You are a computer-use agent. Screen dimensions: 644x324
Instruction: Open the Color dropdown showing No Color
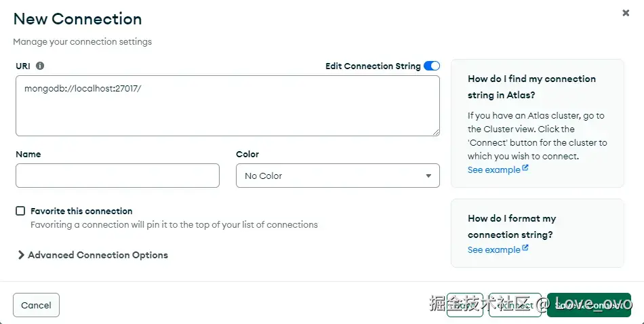(338, 176)
